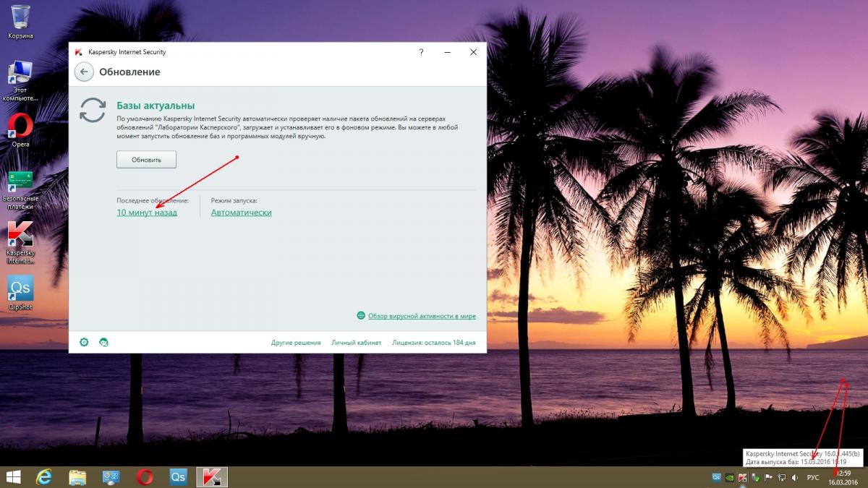Launch Opera from the desktop shortcut
The image size is (868, 488).
[x=20, y=128]
